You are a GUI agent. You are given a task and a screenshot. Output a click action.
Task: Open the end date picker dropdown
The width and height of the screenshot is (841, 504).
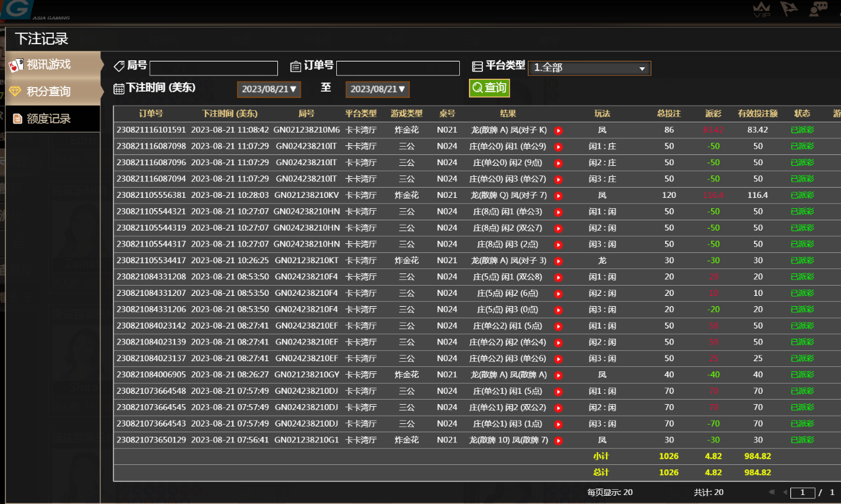coord(378,89)
